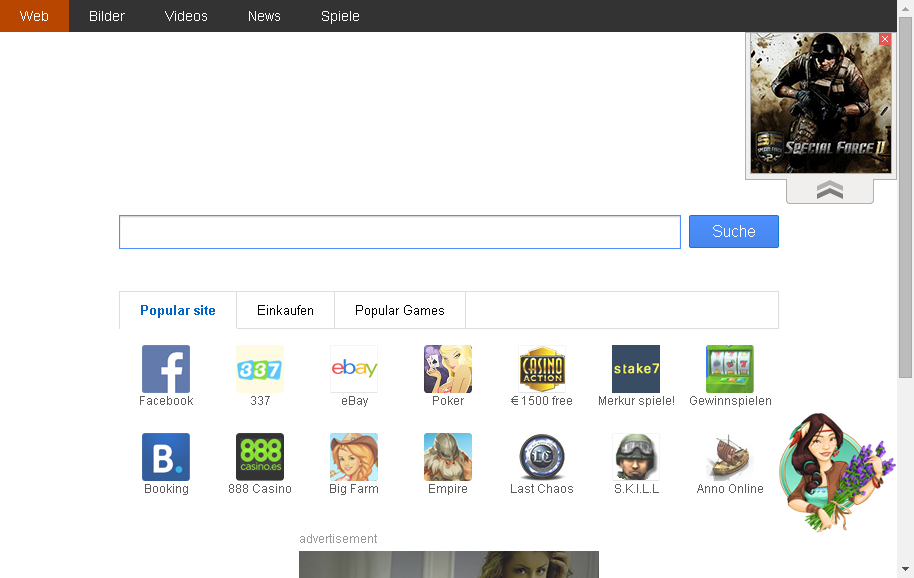Viewport: 914px width, 578px height.
Task: Click the girl with lavender flowers ad
Action: [x=836, y=472]
